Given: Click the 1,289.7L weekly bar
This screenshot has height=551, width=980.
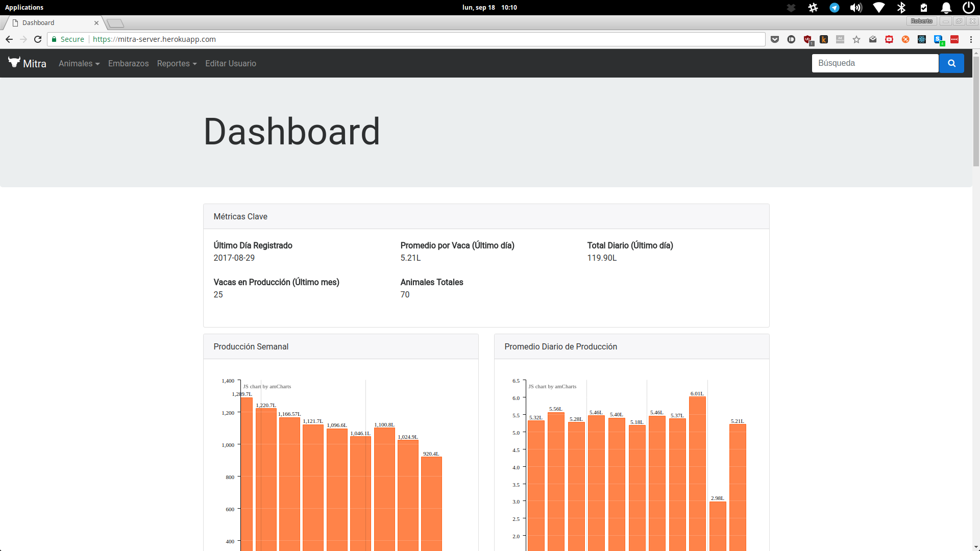Looking at the screenshot, I should click(247, 474).
